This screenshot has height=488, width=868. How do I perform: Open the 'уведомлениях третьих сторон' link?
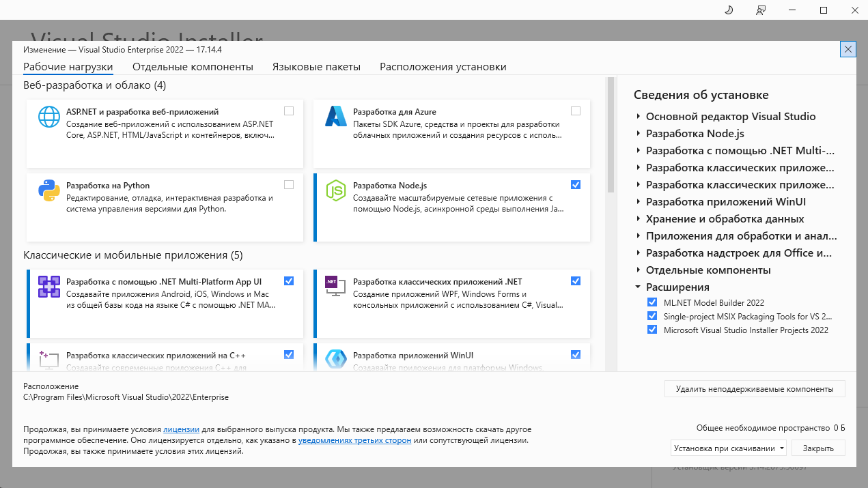tap(354, 440)
